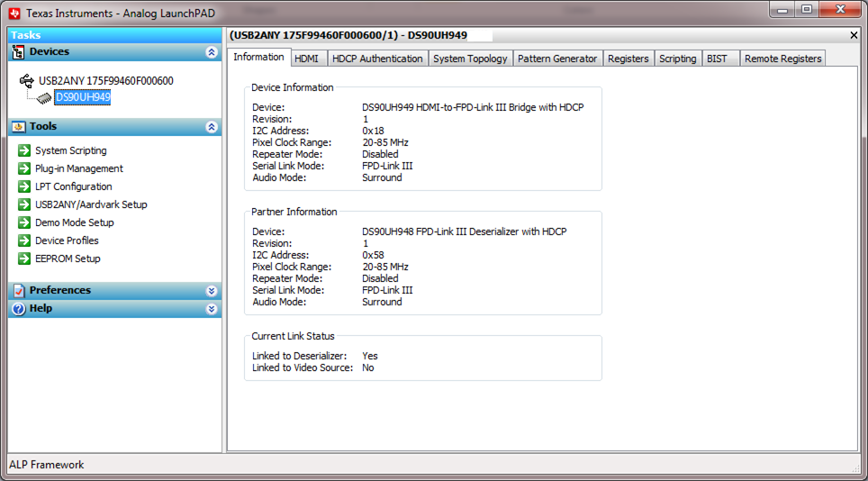The width and height of the screenshot is (868, 481).
Task: Select DS90UH949 device in the tree
Action: point(82,97)
